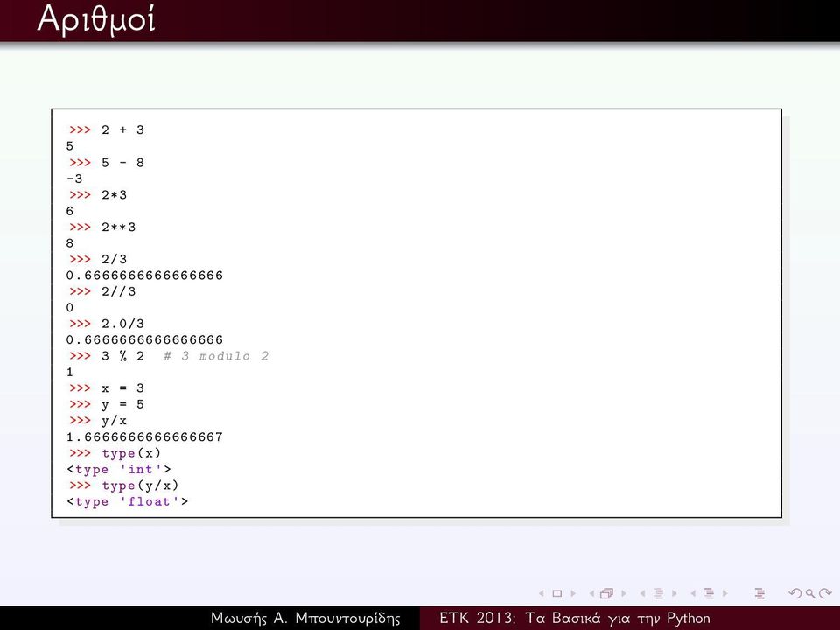Click the code line 2*3
This screenshot has width=840, height=630.
(x=114, y=194)
